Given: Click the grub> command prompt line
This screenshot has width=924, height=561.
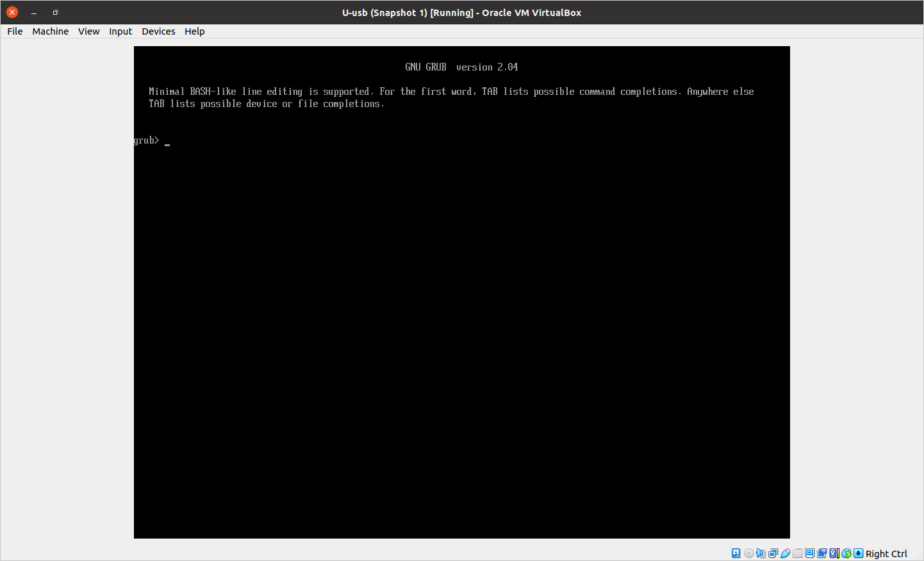Looking at the screenshot, I should [152, 140].
